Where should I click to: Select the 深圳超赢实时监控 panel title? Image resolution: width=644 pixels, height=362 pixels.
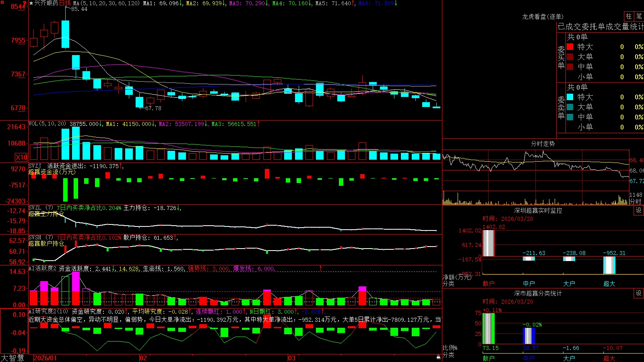pyautogui.click(x=538, y=210)
